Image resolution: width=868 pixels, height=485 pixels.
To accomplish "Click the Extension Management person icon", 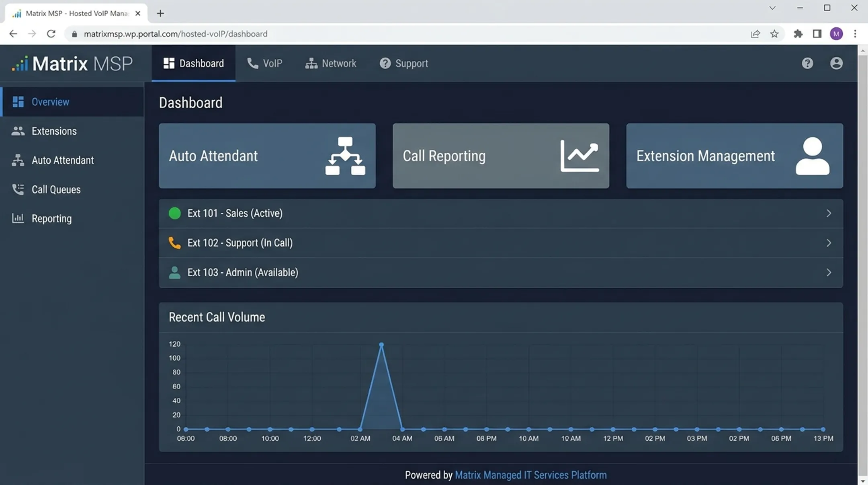I will [813, 156].
